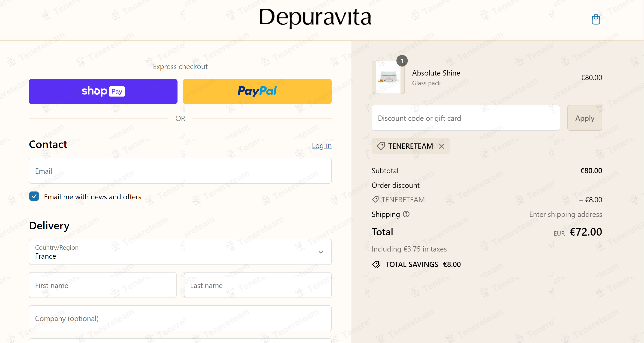Screen dimensions: 644x343
Task: Click the Subtotal €80.00 amount
Action: (591, 171)
